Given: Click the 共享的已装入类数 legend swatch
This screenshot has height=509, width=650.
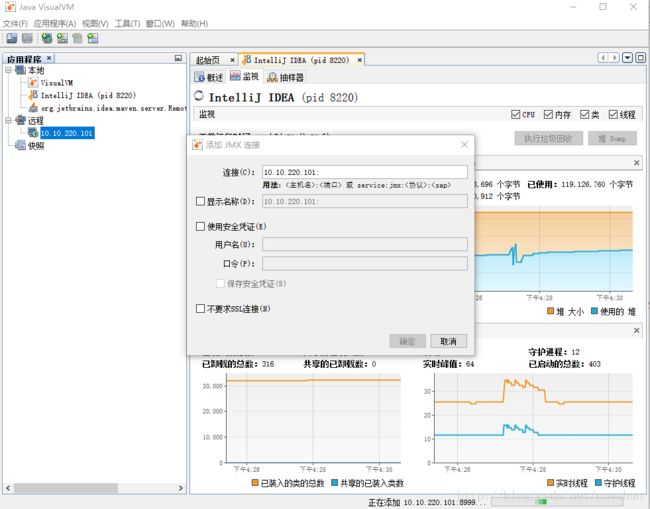Looking at the screenshot, I should point(335,483).
